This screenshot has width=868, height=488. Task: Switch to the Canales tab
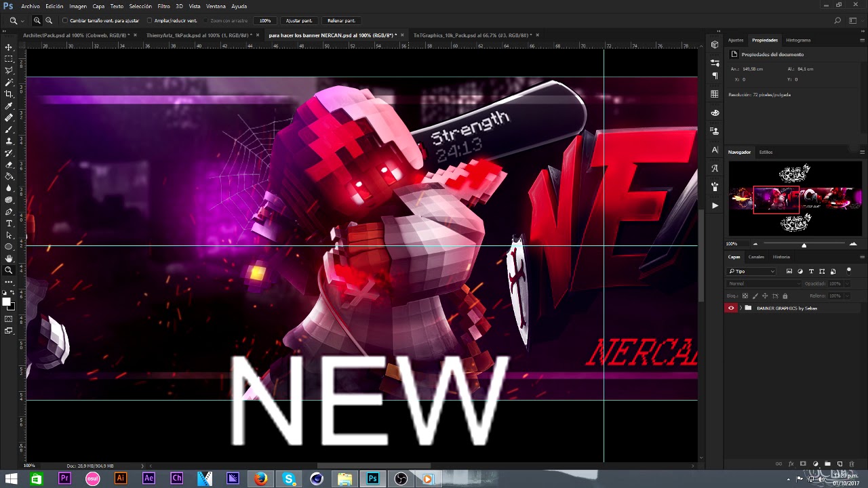[756, 257]
